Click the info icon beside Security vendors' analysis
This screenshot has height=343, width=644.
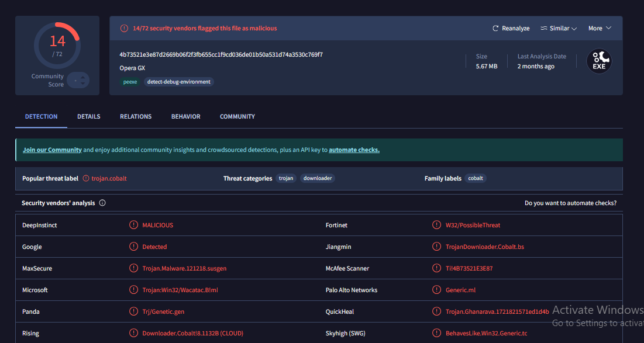pyautogui.click(x=102, y=203)
